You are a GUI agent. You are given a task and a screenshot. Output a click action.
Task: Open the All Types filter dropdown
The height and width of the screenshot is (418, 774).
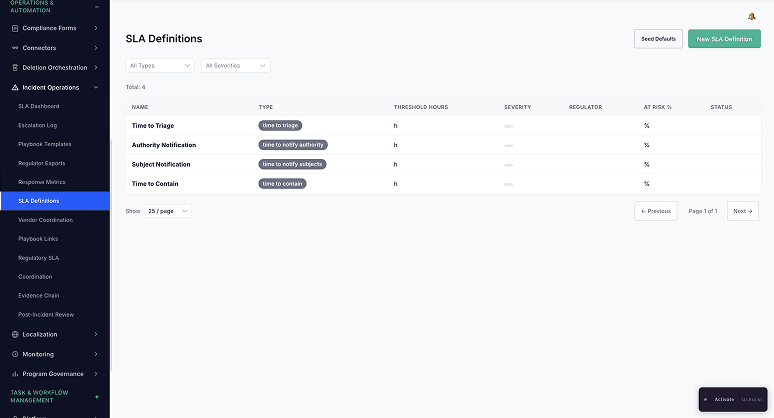coord(160,65)
